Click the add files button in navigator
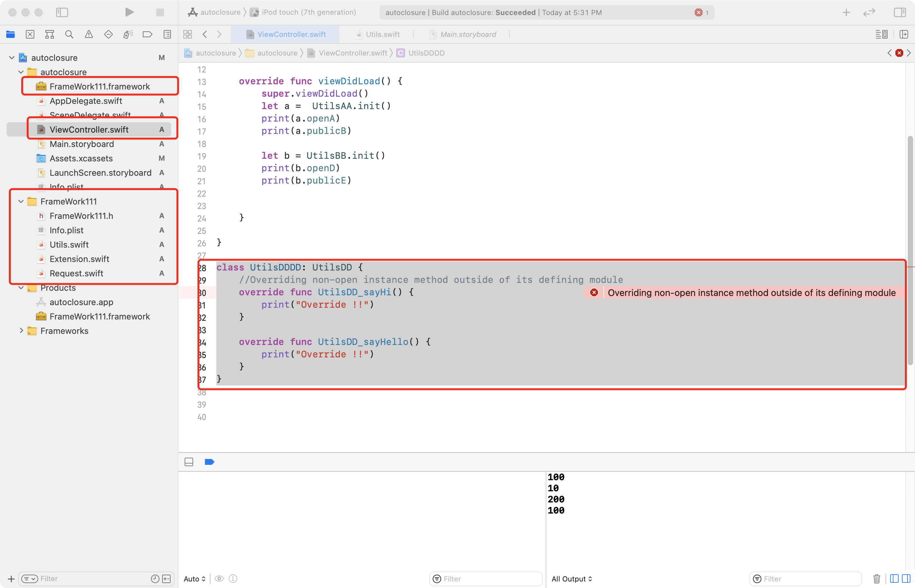The width and height of the screenshot is (915, 588). [10, 578]
